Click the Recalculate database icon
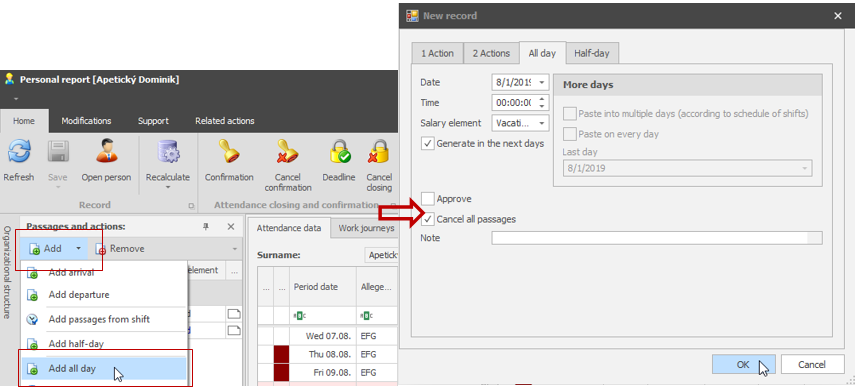Image resolution: width=858 pixels, height=387 pixels. pos(168,152)
